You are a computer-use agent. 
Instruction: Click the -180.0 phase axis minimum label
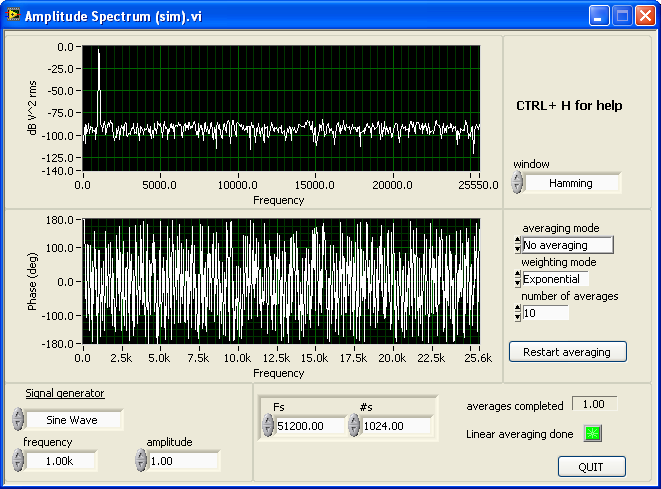pos(57,344)
